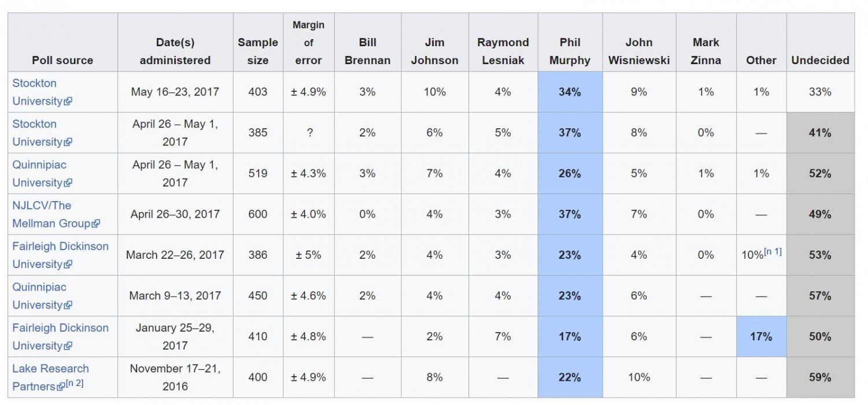Click external link icon beside Quinnipiac University, March row

pyautogui.click(x=68, y=305)
